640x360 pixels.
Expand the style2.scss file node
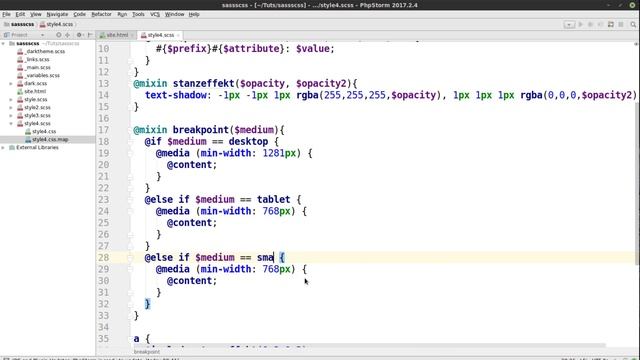pos(11,107)
